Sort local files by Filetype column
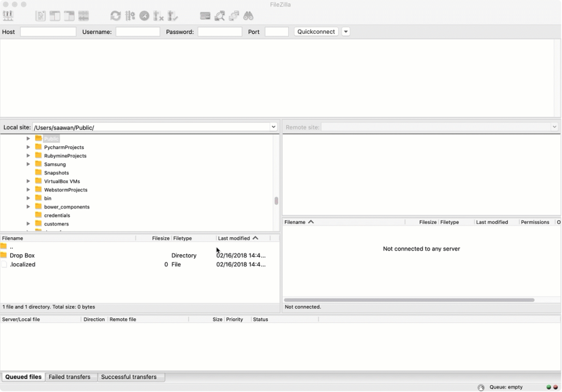The height and width of the screenshot is (392, 562). click(x=194, y=238)
